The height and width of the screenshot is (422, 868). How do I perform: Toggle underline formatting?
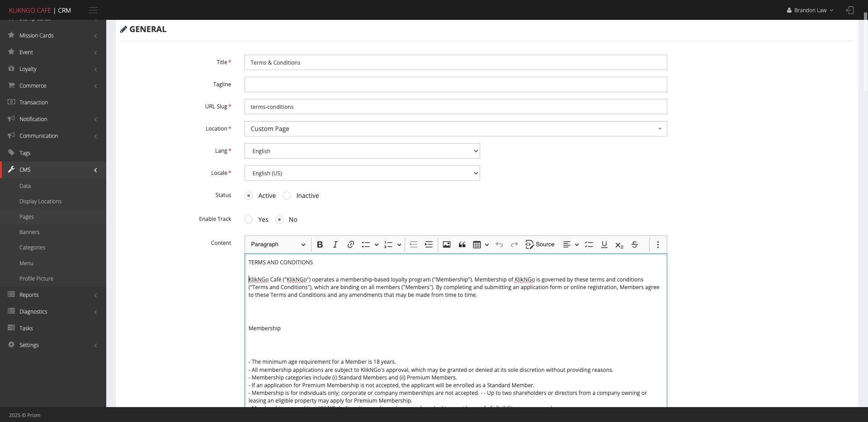click(604, 244)
